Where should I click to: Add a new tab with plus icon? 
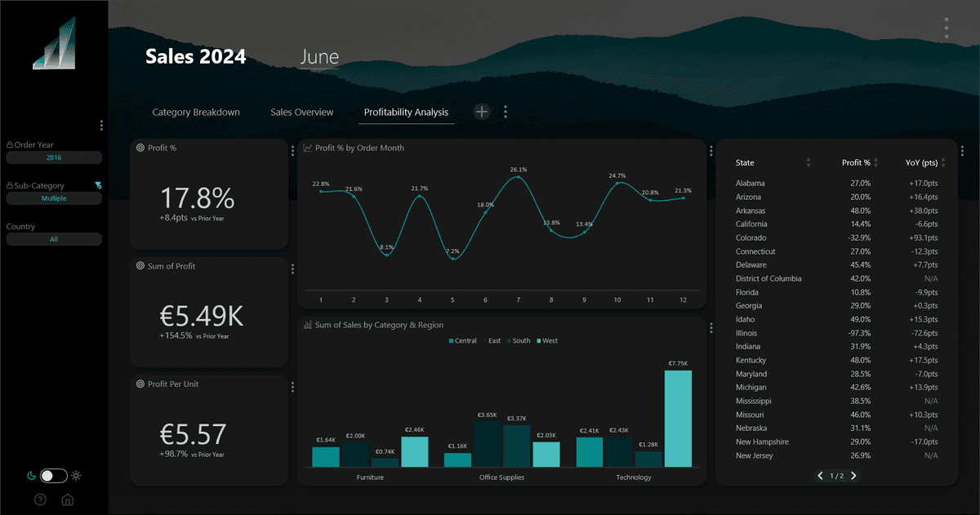pos(482,112)
